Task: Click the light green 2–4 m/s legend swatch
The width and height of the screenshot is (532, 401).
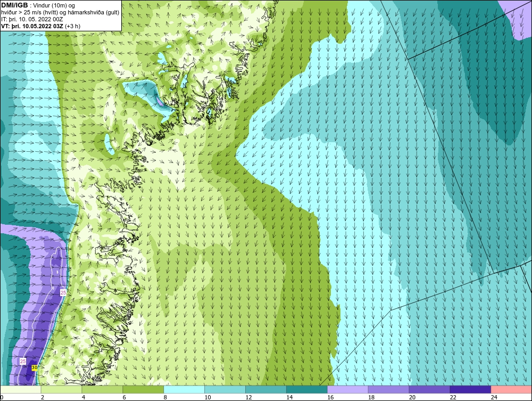Action: [x=61, y=389]
